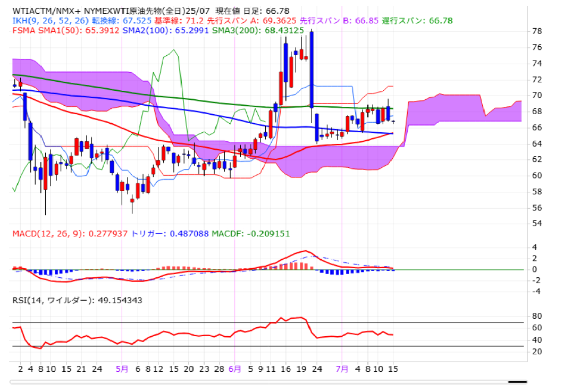The image size is (572, 392).
Task: Click the IKH(9, 26, 52, 26) indicator label
Action: pos(51,21)
